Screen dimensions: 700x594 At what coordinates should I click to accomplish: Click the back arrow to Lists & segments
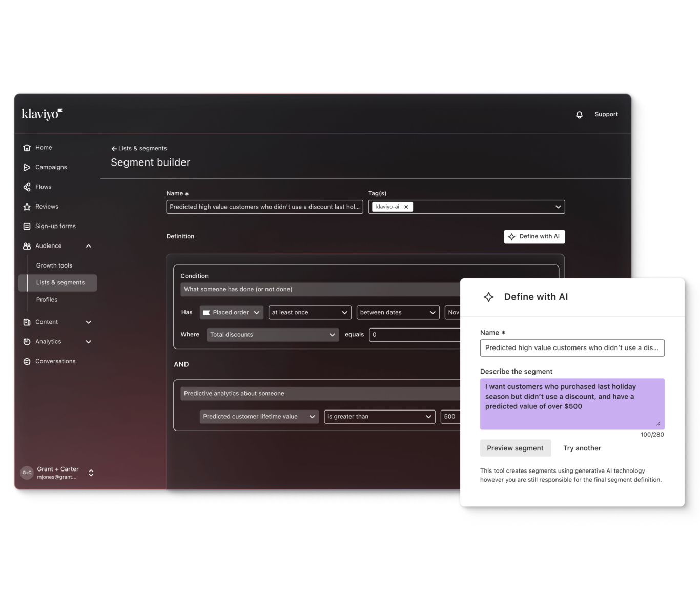click(x=113, y=148)
